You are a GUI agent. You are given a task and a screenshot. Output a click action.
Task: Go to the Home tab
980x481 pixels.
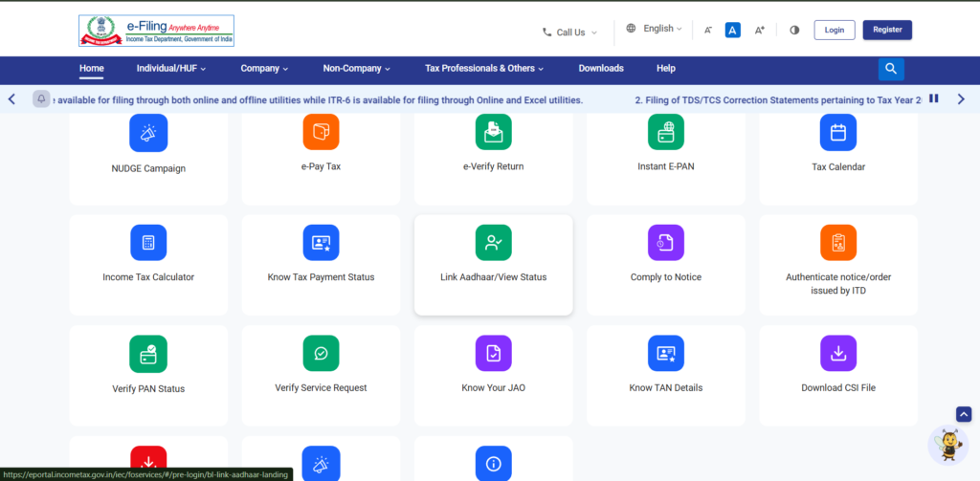click(x=91, y=69)
